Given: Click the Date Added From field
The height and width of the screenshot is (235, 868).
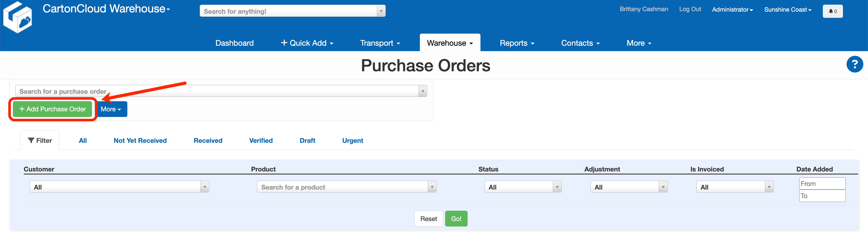Looking at the screenshot, I should (x=822, y=184).
